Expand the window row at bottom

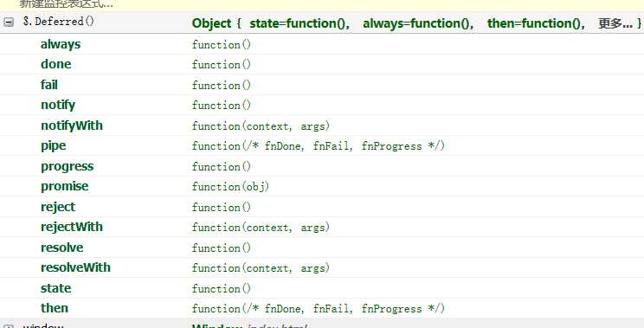9,326
